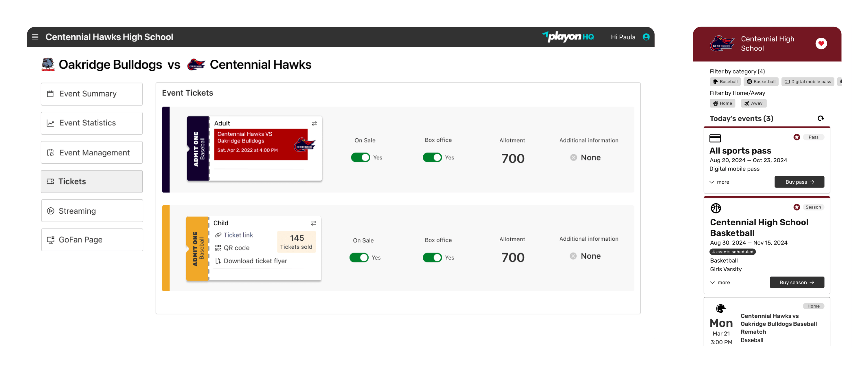
Task: Select the Away filter chip
Action: point(753,103)
